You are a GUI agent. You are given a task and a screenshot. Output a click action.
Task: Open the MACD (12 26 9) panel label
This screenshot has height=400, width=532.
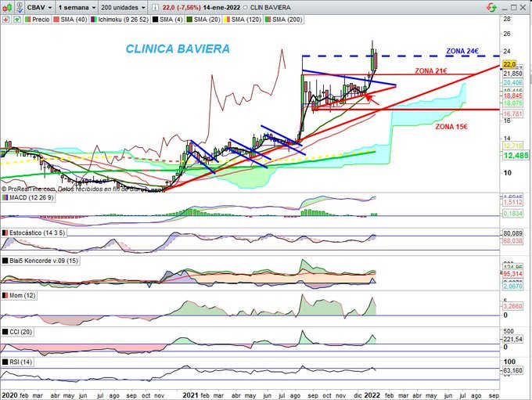pyautogui.click(x=28, y=197)
